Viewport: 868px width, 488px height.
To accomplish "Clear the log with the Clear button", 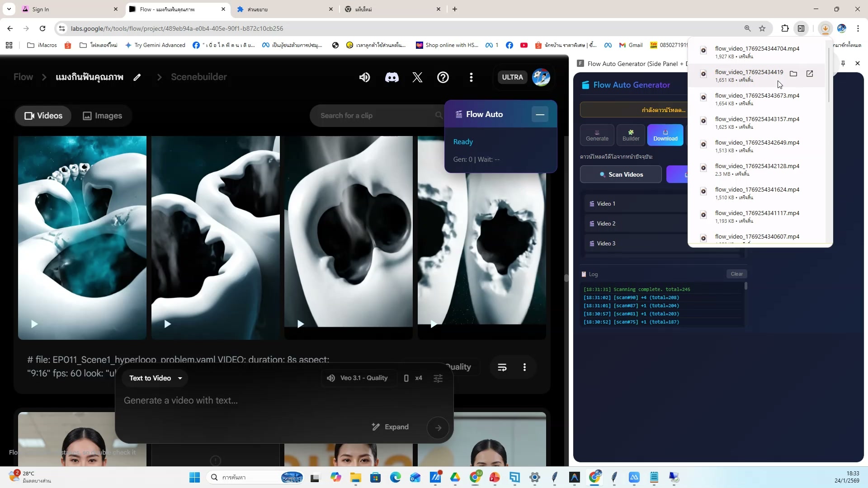I will (736, 274).
